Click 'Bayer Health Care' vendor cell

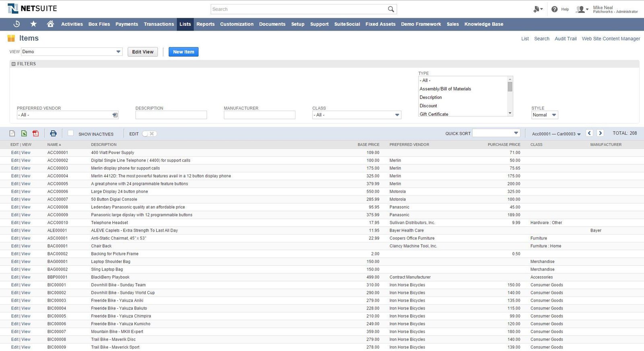tap(407, 231)
